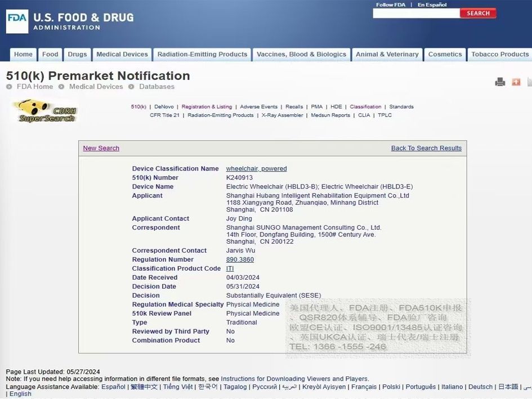Switch language to Русский

[265, 387]
